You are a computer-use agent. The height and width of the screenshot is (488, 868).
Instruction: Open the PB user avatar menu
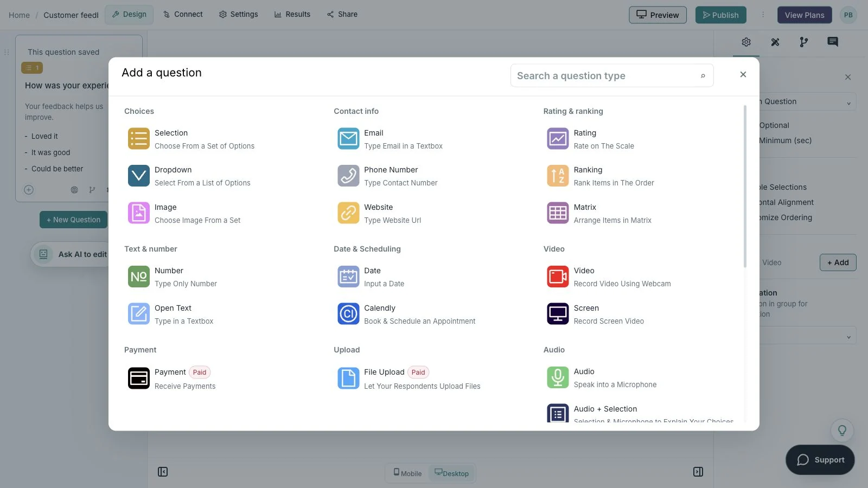pos(848,15)
